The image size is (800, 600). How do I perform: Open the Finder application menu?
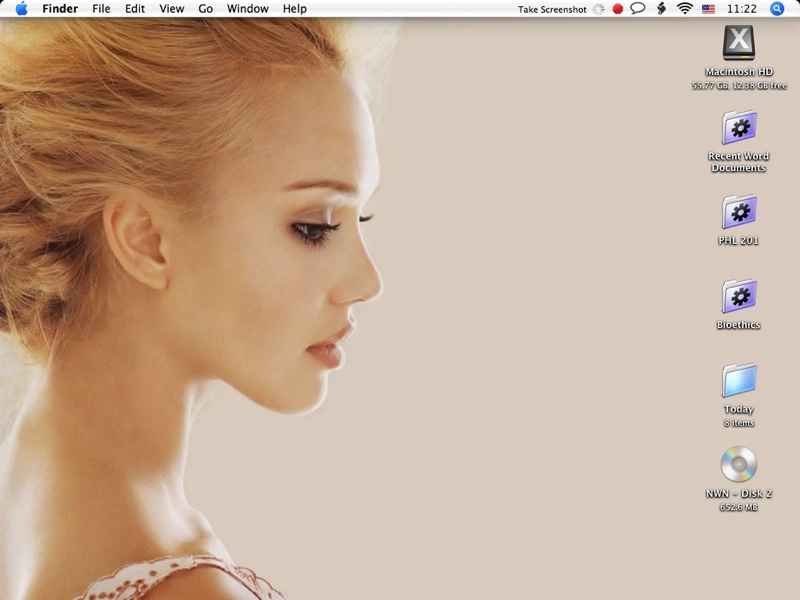point(60,9)
